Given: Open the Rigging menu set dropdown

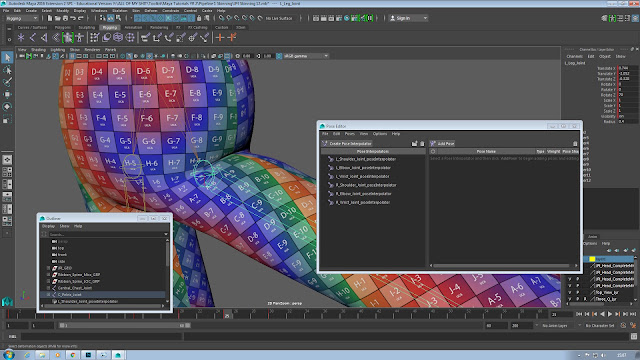Looking at the screenshot, I should (22, 18).
